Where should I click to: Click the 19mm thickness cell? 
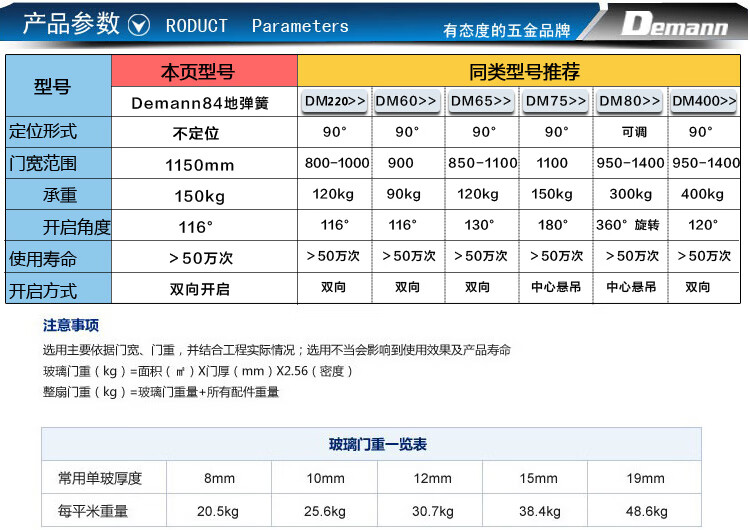click(645, 478)
